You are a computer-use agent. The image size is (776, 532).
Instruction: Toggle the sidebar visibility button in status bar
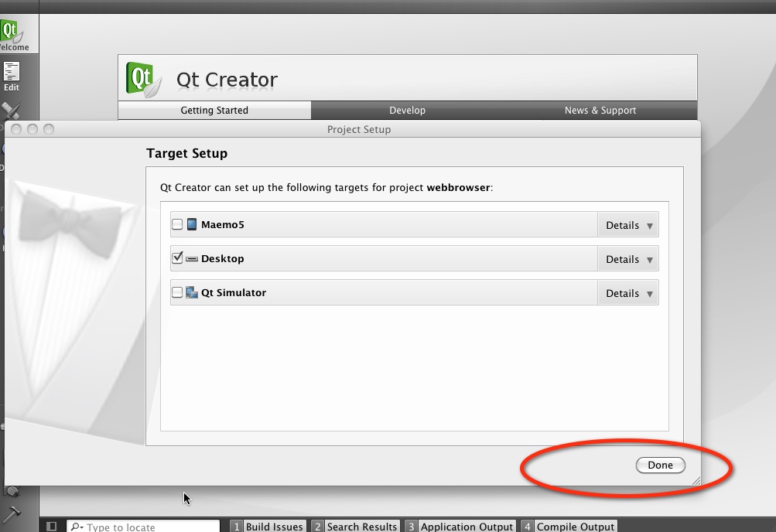(x=51, y=526)
